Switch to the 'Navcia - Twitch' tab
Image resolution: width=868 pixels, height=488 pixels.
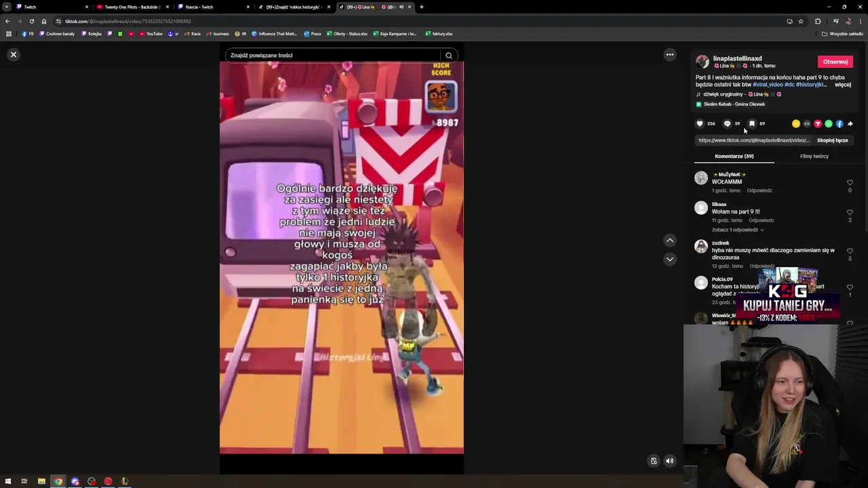pyautogui.click(x=212, y=7)
